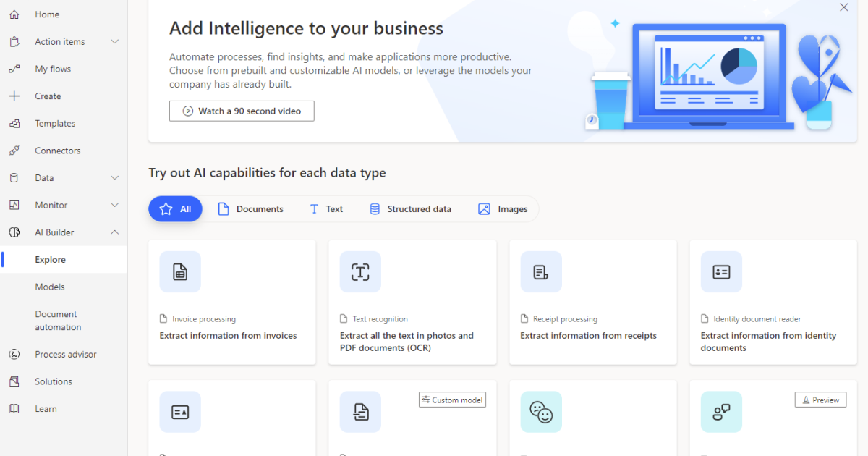Switch to the Structured data filter
868x456 pixels.
(x=410, y=209)
